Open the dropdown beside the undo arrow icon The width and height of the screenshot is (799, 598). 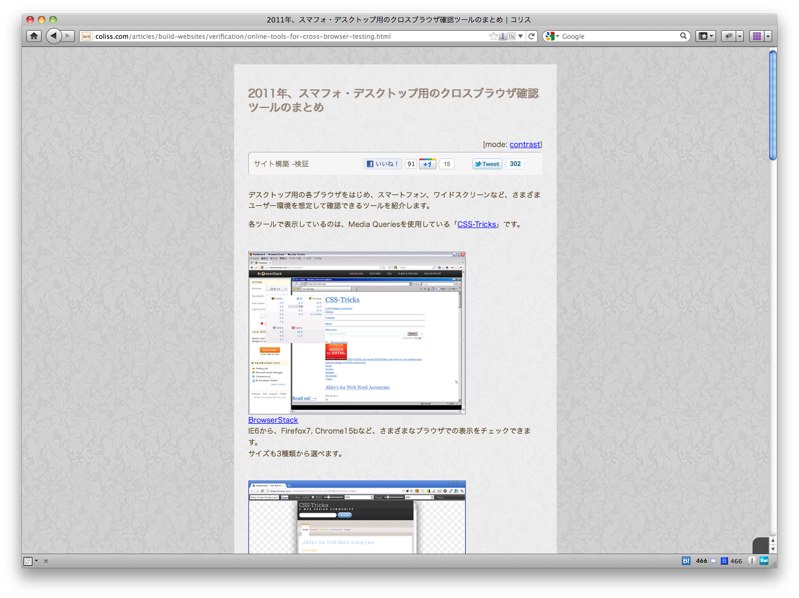point(740,36)
